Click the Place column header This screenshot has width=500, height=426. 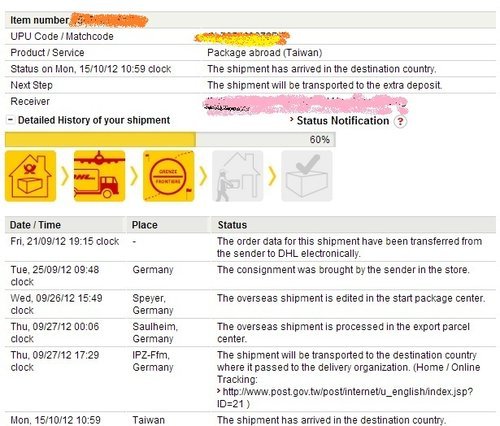(x=144, y=225)
